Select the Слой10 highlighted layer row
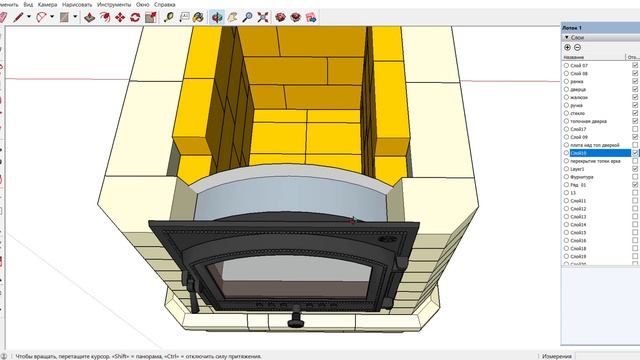 pyautogui.click(x=600, y=153)
